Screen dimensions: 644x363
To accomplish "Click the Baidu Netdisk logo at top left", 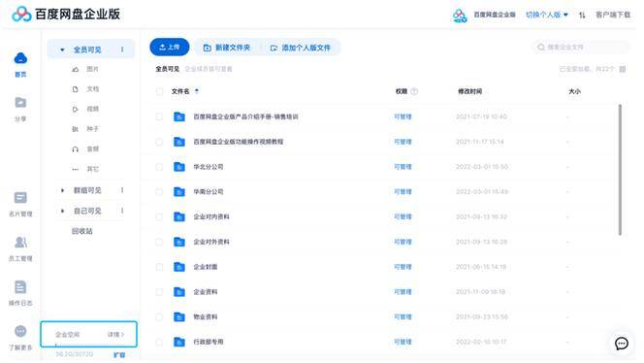I will 21,15.
